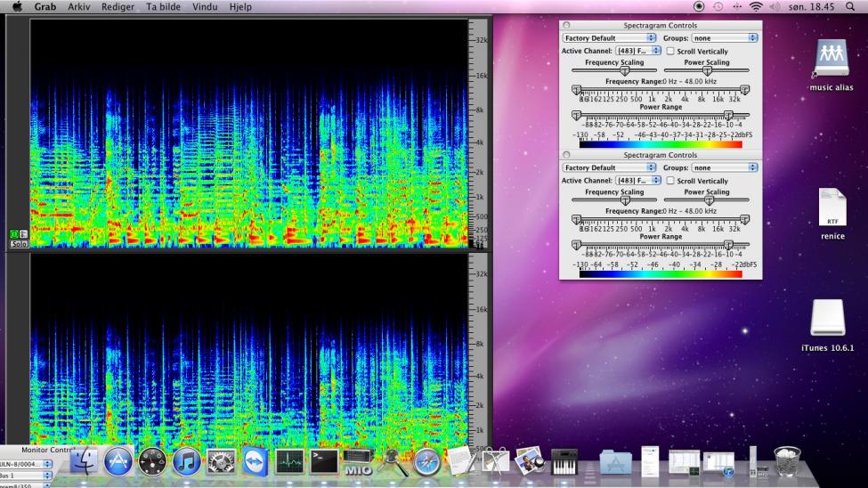Open Factory Default preset dropdown in upper panel
The image size is (868, 488).
tap(610, 38)
